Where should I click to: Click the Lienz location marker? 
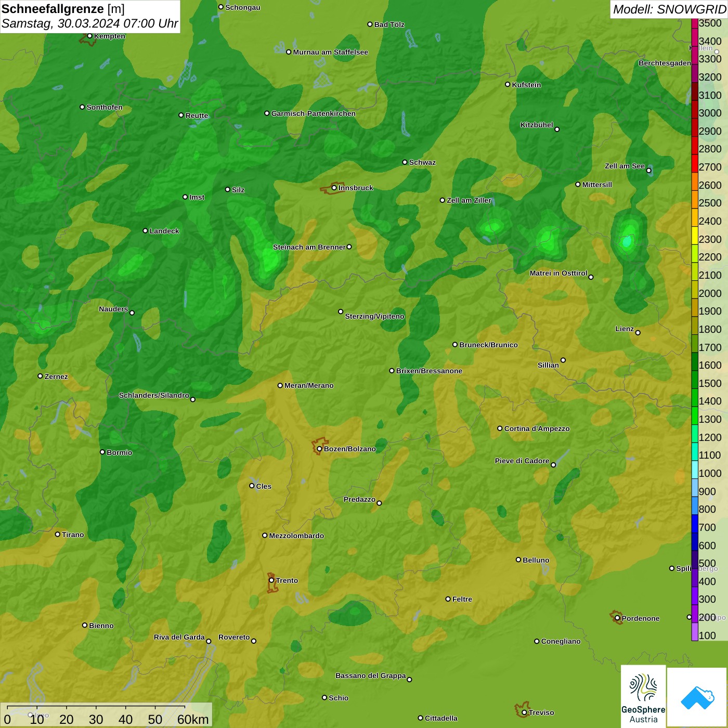tap(638, 333)
